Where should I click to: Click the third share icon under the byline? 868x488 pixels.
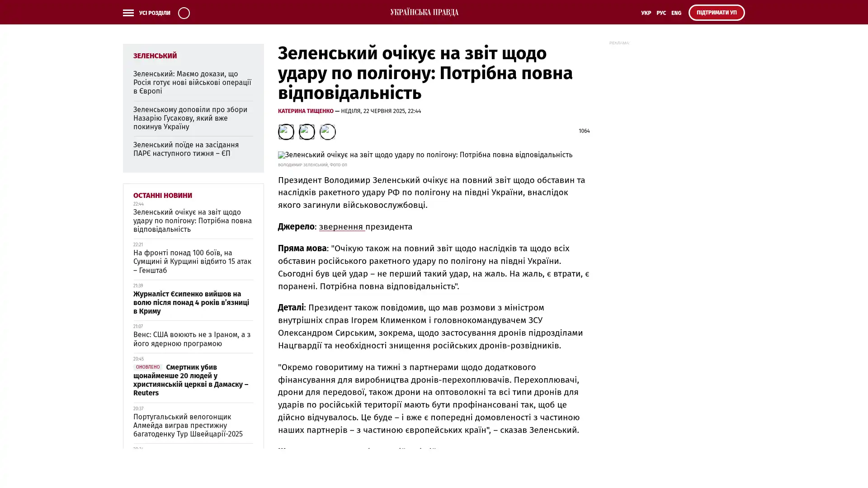click(x=327, y=132)
